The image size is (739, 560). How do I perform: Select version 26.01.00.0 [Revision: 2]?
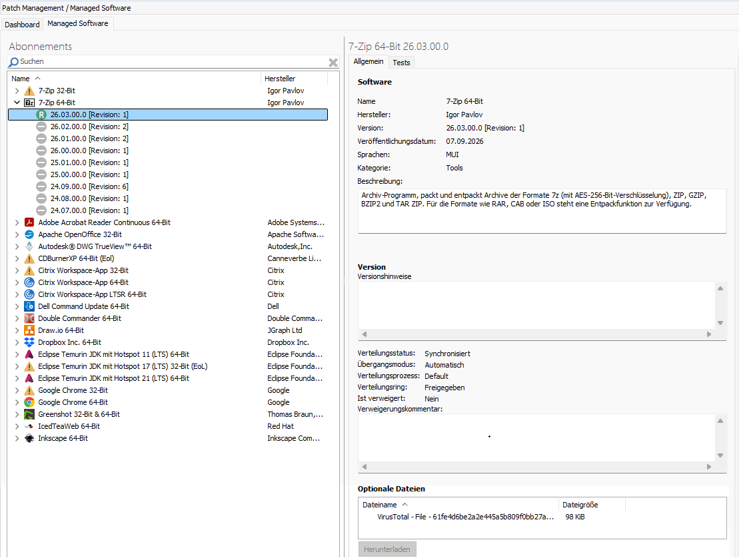(89, 139)
